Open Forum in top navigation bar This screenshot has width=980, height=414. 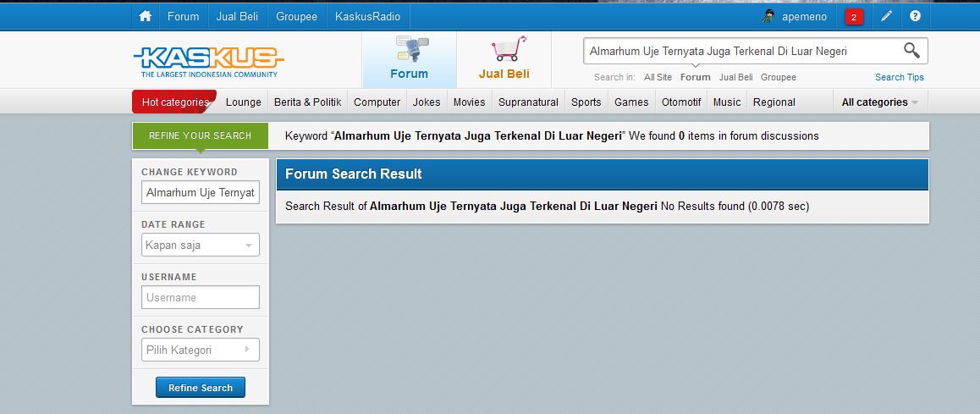[183, 16]
